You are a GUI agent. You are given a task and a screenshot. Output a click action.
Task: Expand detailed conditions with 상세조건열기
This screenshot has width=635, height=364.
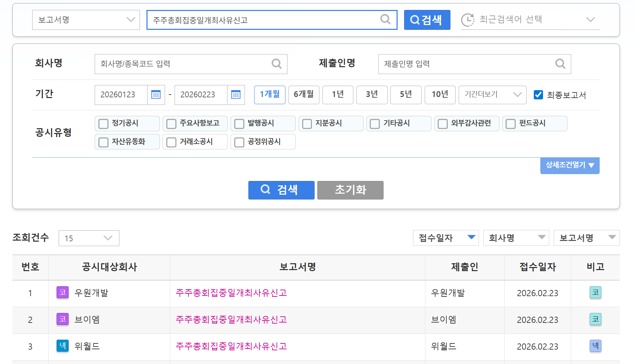coord(569,166)
